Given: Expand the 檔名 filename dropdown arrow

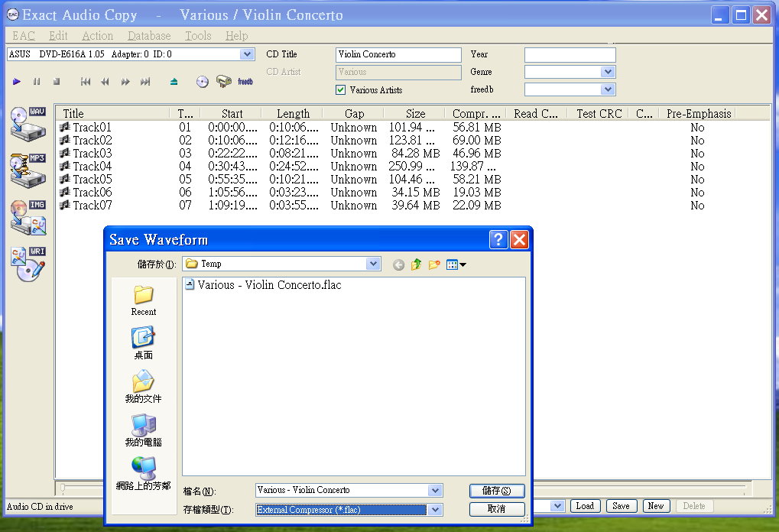Looking at the screenshot, I should (x=435, y=491).
